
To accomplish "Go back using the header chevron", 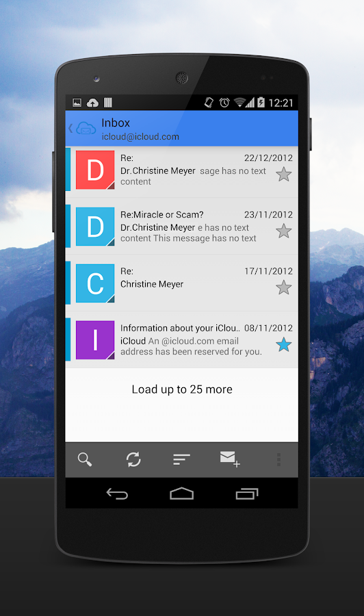I will tap(70, 128).
